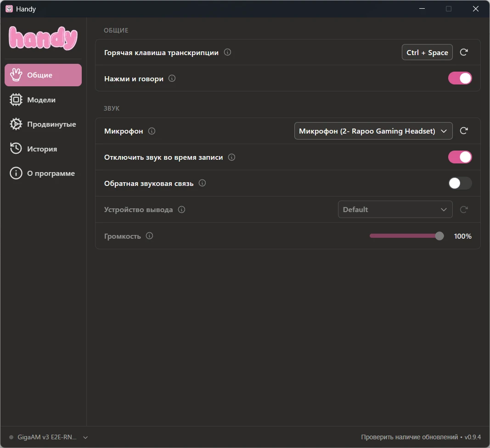Click the v0.9.4 version text
The image size is (490, 448).
pyautogui.click(x=473, y=437)
